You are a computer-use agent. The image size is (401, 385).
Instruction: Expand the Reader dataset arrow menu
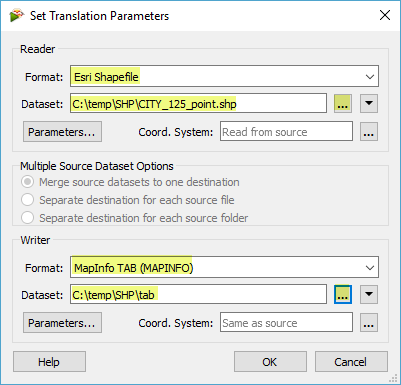tap(369, 104)
